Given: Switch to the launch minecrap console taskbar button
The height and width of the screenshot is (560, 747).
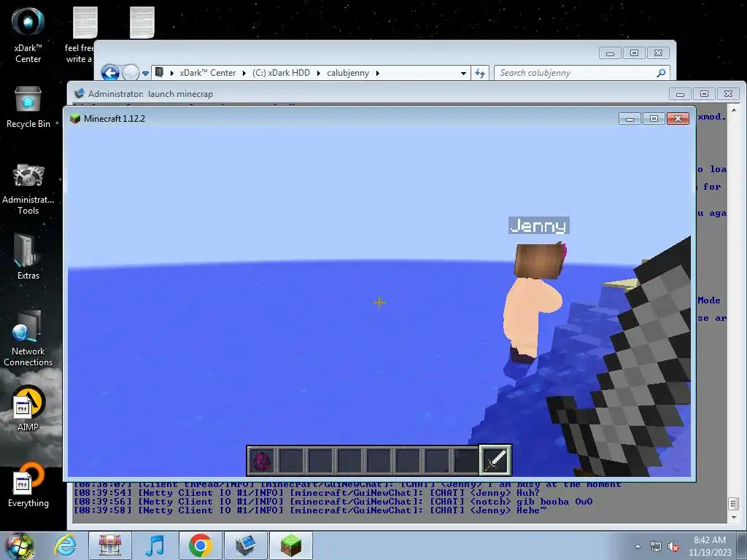Looking at the screenshot, I should 246,545.
